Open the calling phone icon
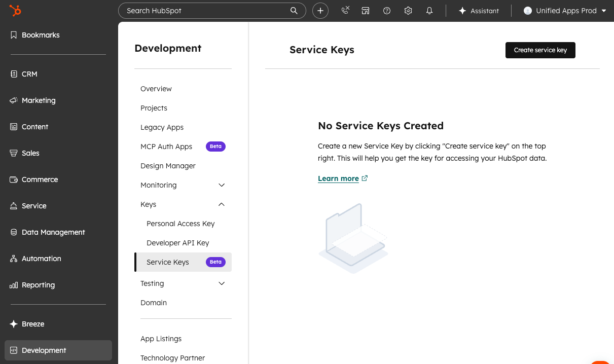The width and height of the screenshot is (614, 364). click(x=345, y=10)
